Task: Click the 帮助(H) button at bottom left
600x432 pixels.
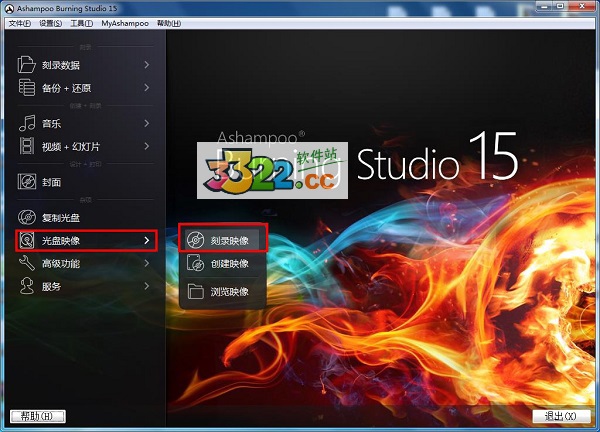Action: click(x=38, y=416)
